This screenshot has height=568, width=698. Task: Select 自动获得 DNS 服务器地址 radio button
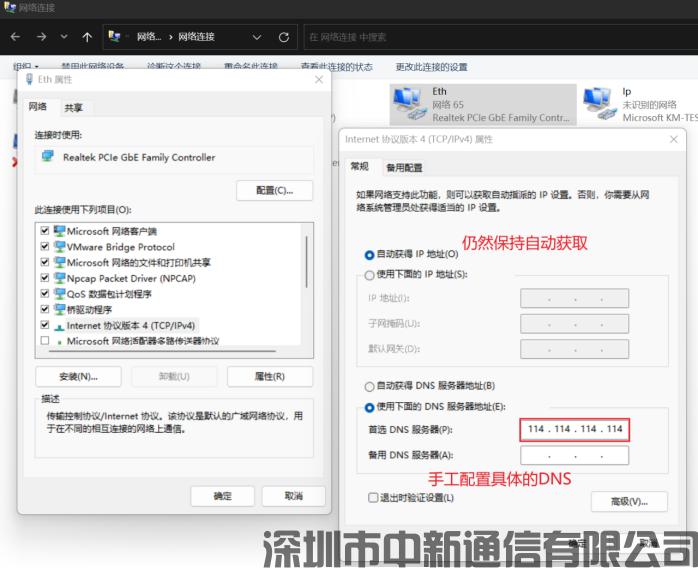coord(369,386)
